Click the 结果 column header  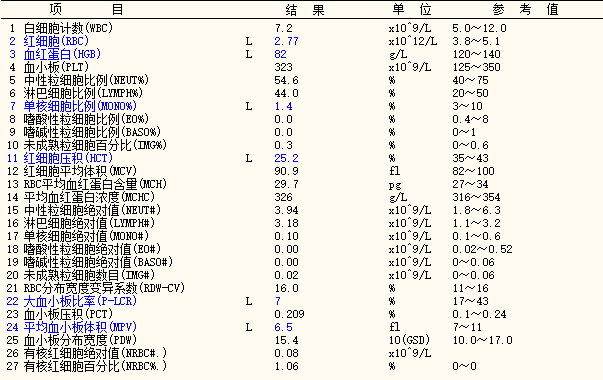point(305,9)
